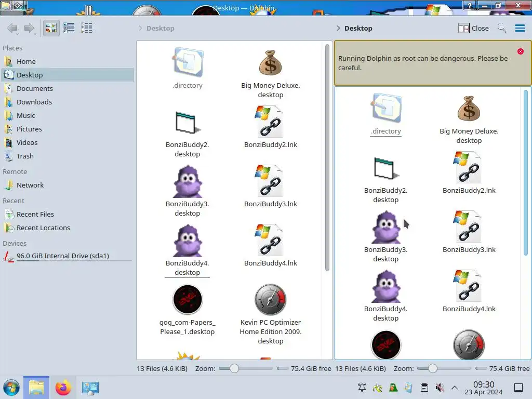The width and height of the screenshot is (532, 399).
Task: Select Big Money Deluxe.desktop in right pane
Action: click(469, 108)
